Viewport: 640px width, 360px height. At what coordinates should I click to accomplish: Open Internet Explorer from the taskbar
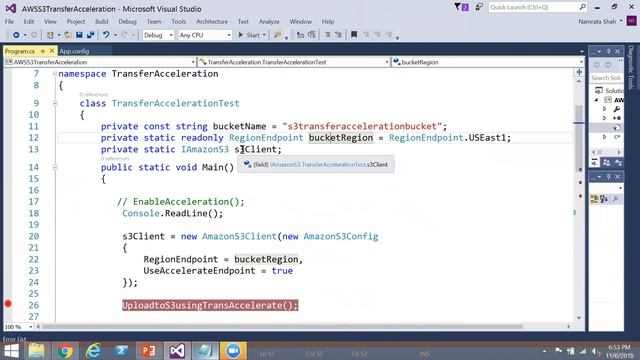(x=93, y=351)
